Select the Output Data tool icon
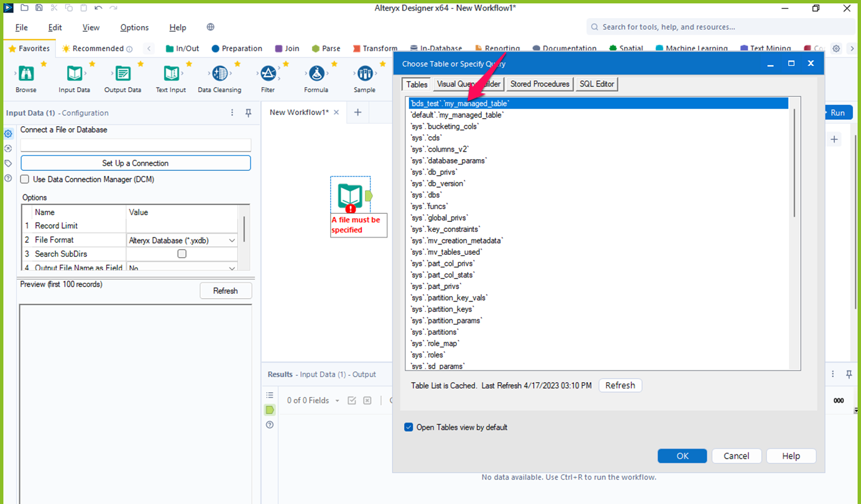The width and height of the screenshot is (861, 504). (123, 74)
